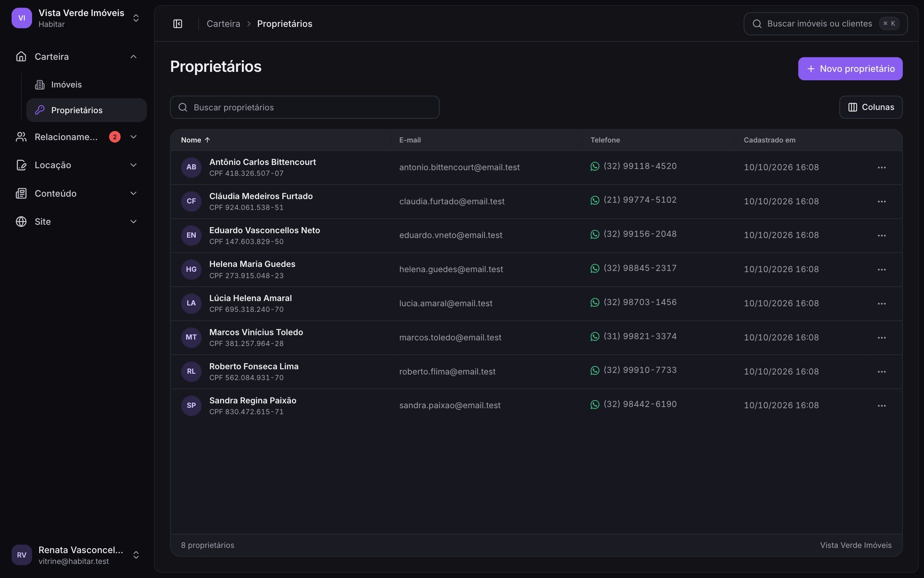The width and height of the screenshot is (924, 578).
Task: Open the three-dot menu for Sandra Regina Paixão
Action: [x=881, y=406]
